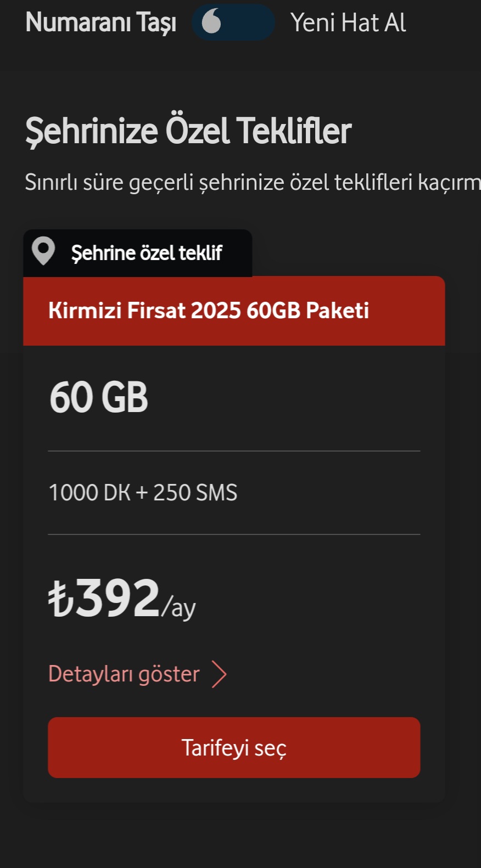Image resolution: width=481 pixels, height=868 pixels.
Task: Open the Kirmizi Firsat 2025 60GB Paketi header
Action: (x=234, y=311)
